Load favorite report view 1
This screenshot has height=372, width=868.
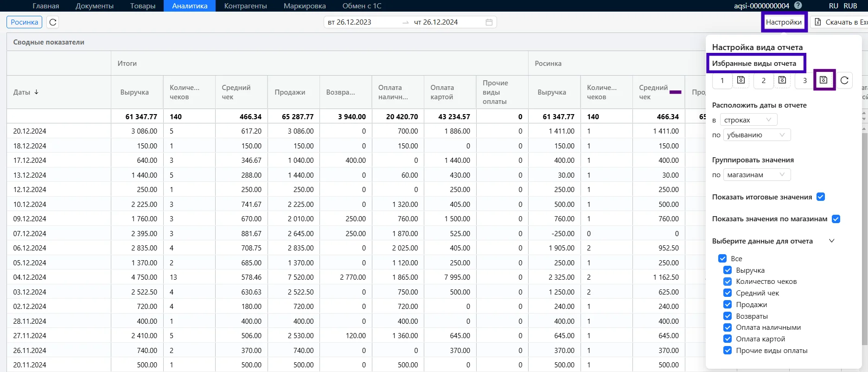(x=722, y=80)
